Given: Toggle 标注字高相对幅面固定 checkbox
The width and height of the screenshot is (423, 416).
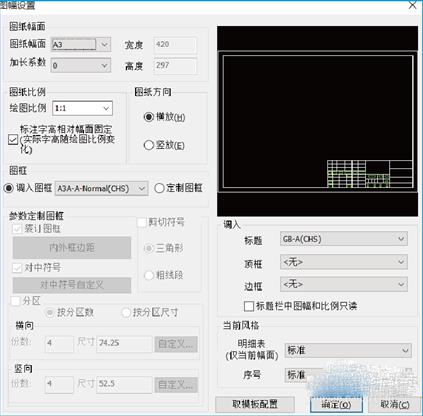Looking at the screenshot, I should point(13,139).
